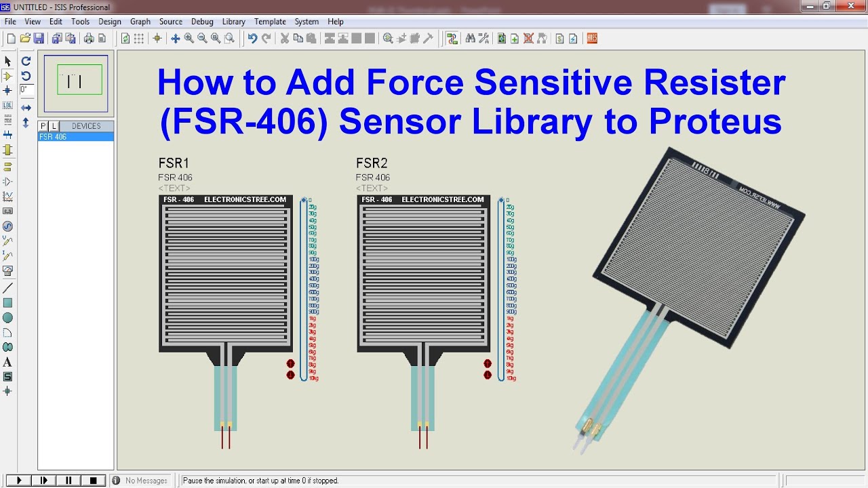Select Terminals mode

point(7,166)
